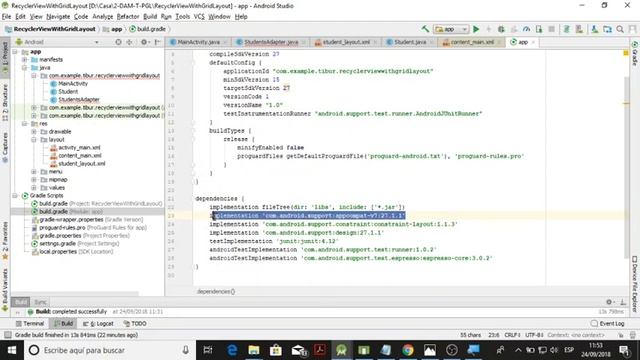This screenshot has width=640, height=360.
Task: Expand the mipmap folder
Action: (x=34, y=180)
